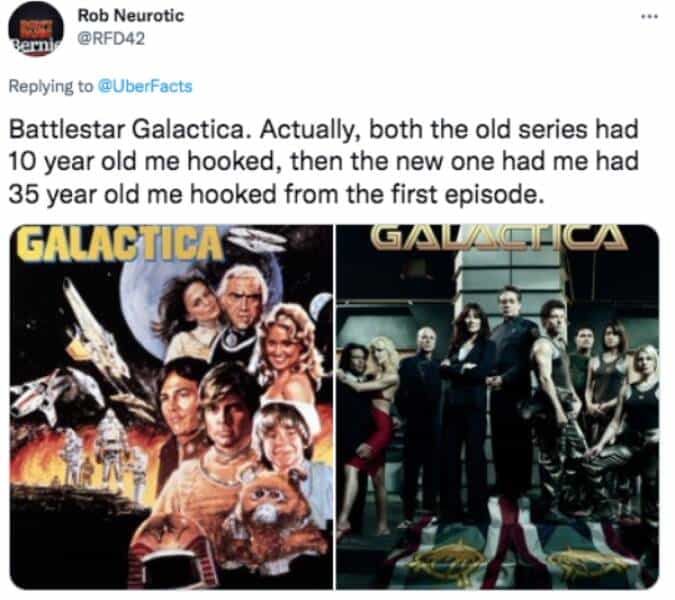This screenshot has width=675, height=600.
Task: Click the tweet's opening words "Battlestar Galactica."
Action: [x=130, y=129]
